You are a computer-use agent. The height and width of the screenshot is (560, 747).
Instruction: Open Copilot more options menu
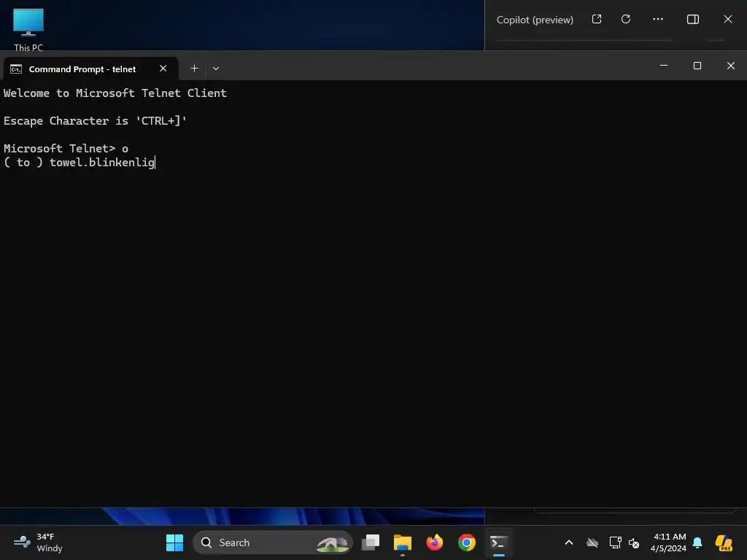[658, 19]
